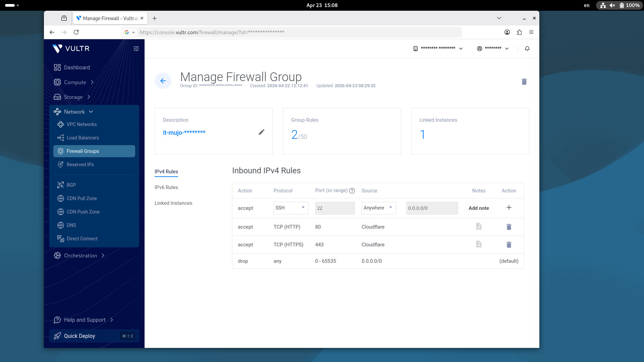The height and width of the screenshot is (362, 644).
Task: Switch to IPv6 Rules tab
Action: tap(166, 187)
